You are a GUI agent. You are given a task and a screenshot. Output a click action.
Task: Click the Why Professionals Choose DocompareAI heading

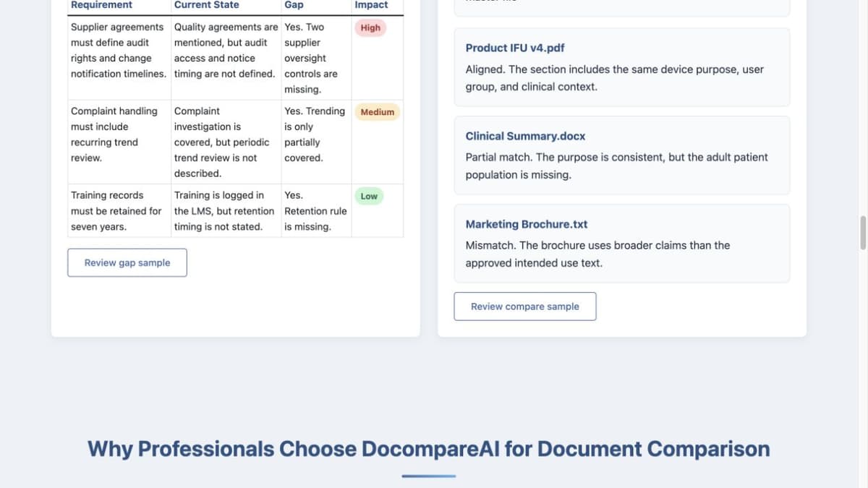click(x=429, y=449)
